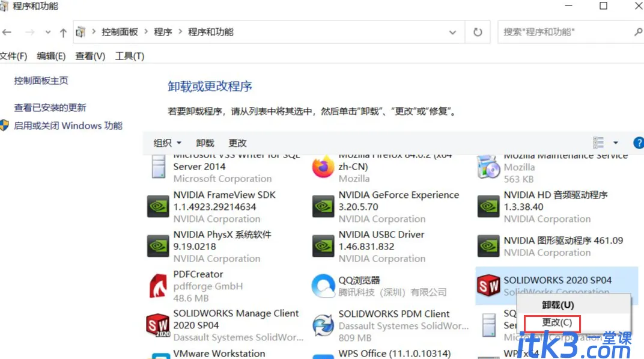The image size is (644, 359).
Task: Open the 查看(V) menu
Action: tap(90, 56)
